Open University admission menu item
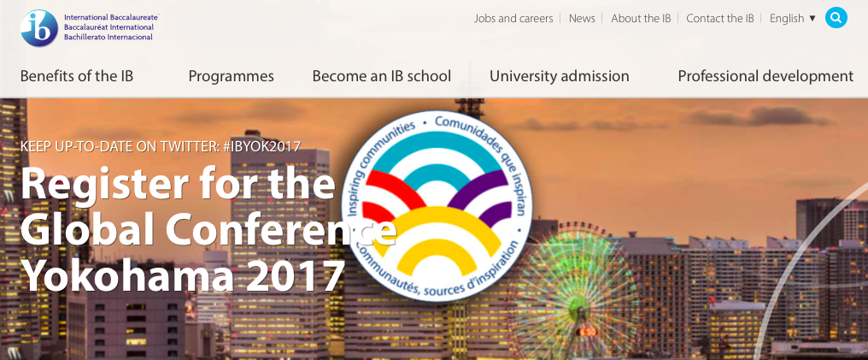 [x=559, y=76]
